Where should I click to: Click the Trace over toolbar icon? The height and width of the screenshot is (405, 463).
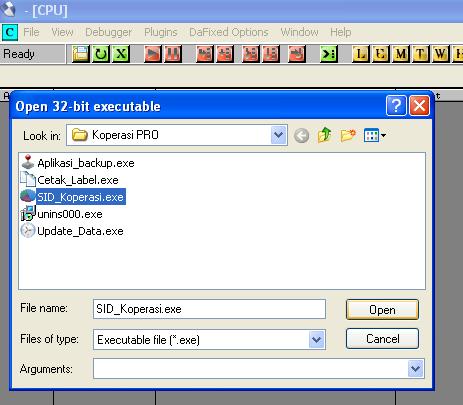click(271, 54)
